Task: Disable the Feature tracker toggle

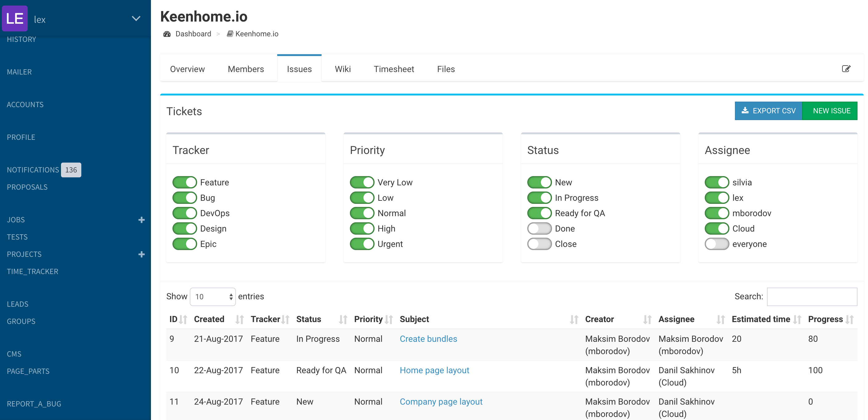Action: [x=185, y=182]
